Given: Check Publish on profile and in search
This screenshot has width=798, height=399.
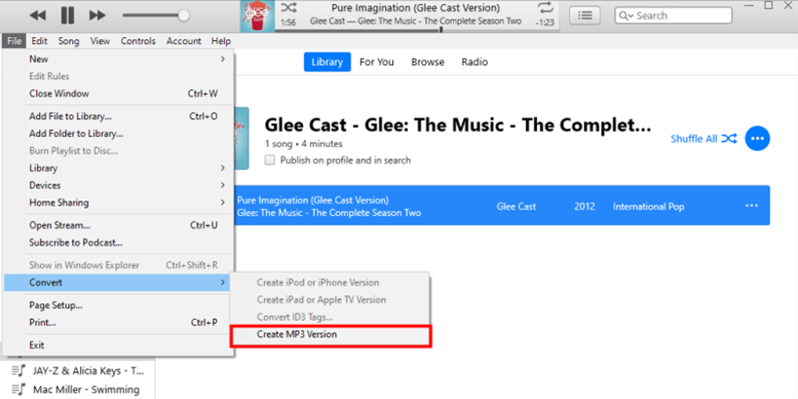Looking at the screenshot, I should 270,160.
